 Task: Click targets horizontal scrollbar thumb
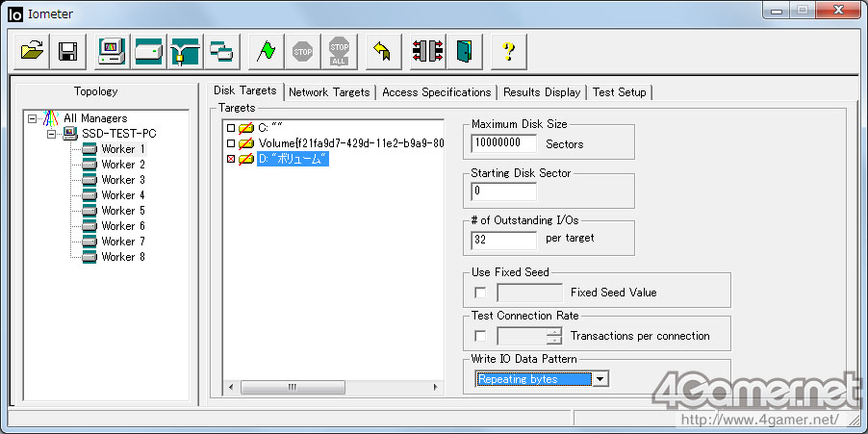pyautogui.click(x=293, y=387)
